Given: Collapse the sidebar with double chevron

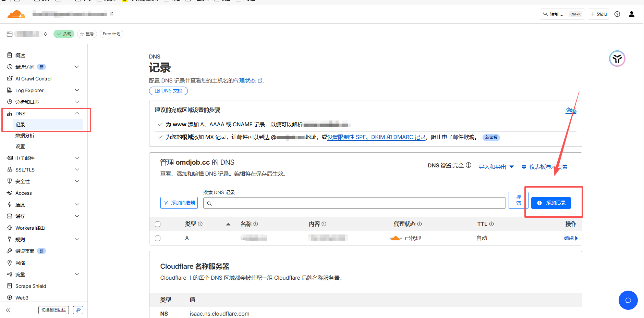Looking at the screenshot, I should coord(8,310).
